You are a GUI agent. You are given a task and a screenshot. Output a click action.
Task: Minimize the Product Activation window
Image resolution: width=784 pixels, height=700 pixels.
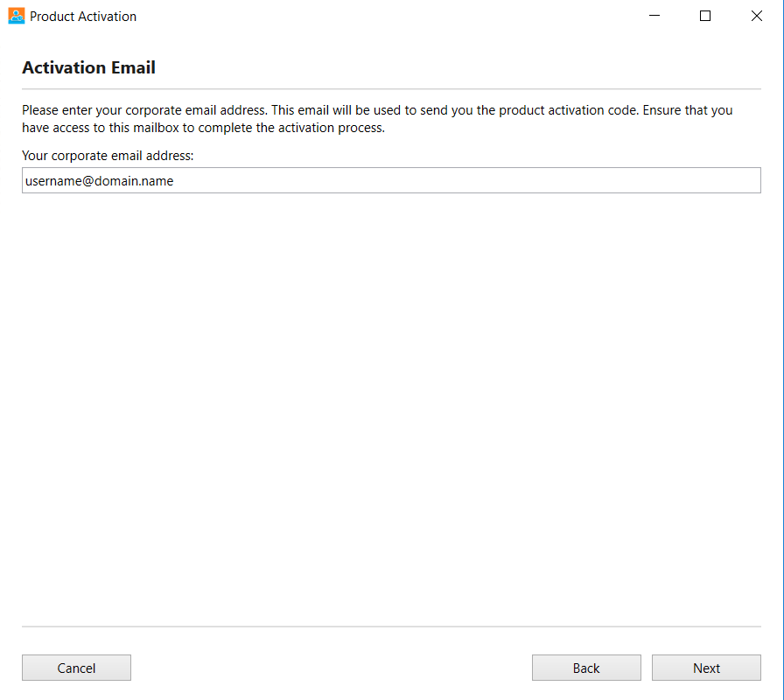click(654, 16)
